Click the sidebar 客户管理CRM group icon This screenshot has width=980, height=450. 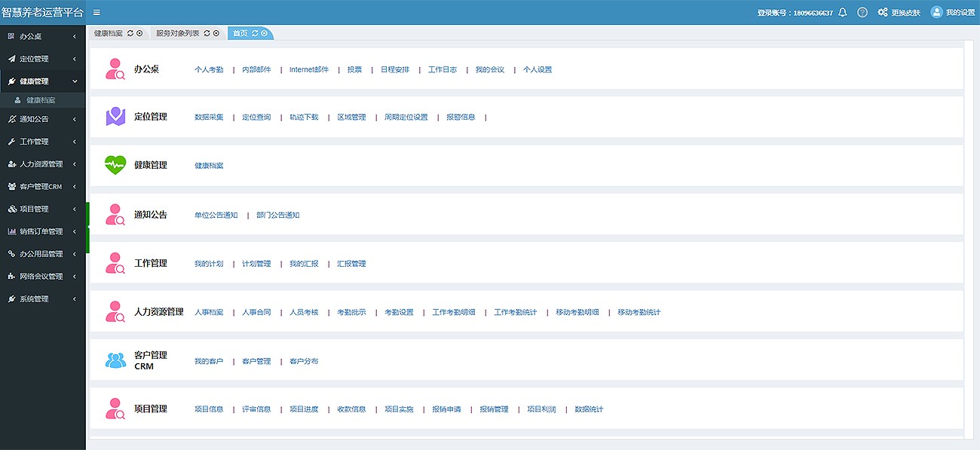click(11, 186)
